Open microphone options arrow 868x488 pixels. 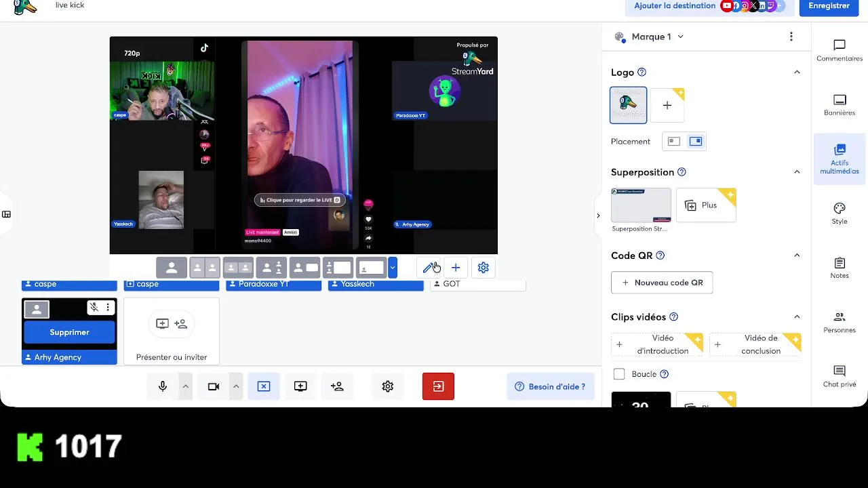[x=185, y=386]
